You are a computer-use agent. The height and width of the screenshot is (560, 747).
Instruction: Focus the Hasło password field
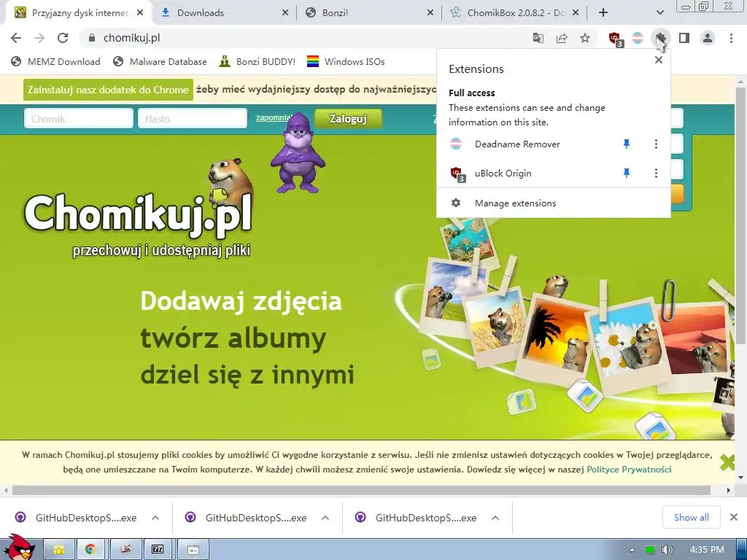193,119
